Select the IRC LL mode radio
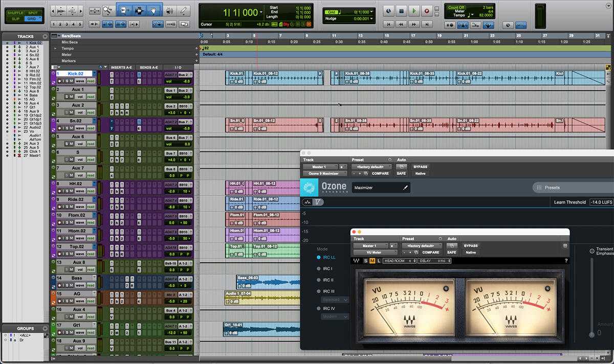This screenshot has width=614, height=364. (x=319, y=258)
